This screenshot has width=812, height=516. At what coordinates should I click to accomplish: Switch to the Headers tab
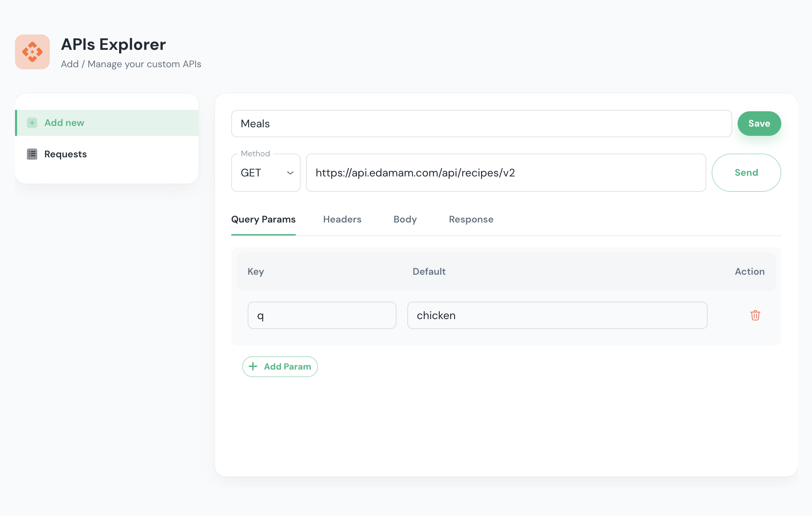[x=342, y=219]
